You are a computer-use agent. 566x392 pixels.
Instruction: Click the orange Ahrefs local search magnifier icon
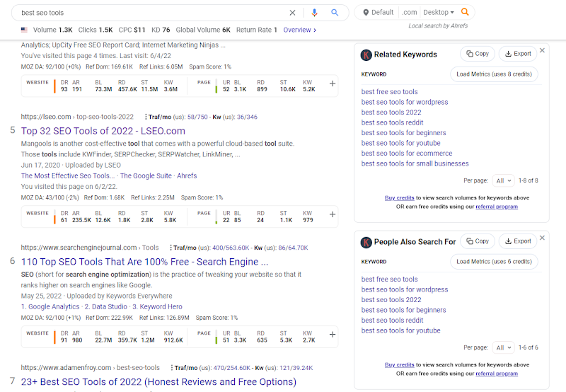(x=465, y=12)
